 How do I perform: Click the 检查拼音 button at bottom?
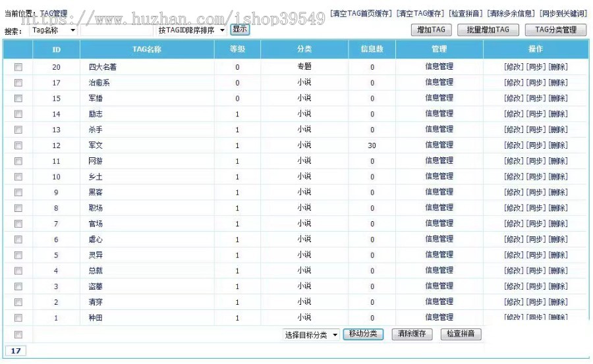pos(461,334)
